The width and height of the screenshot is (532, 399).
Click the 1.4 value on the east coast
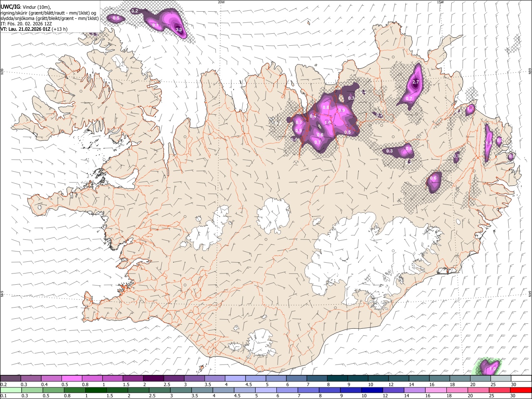coord(489,143)
